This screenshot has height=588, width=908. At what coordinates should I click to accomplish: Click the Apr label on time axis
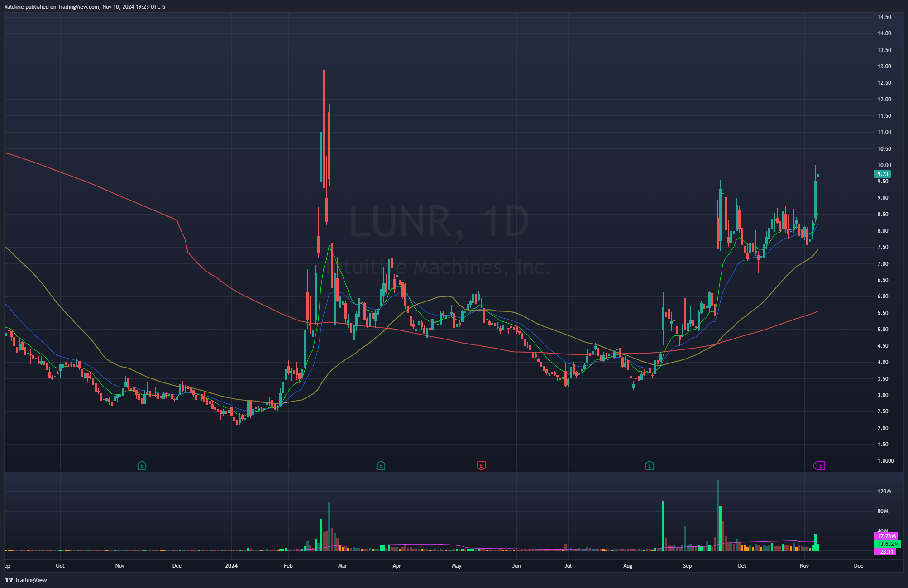[397, 566]
